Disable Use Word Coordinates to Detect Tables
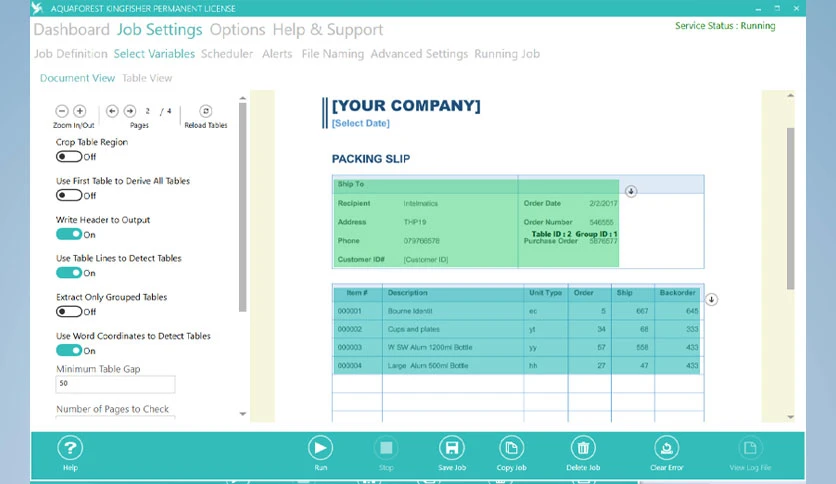The width and height of the screenshot is (836, 484). coord(69,351)
